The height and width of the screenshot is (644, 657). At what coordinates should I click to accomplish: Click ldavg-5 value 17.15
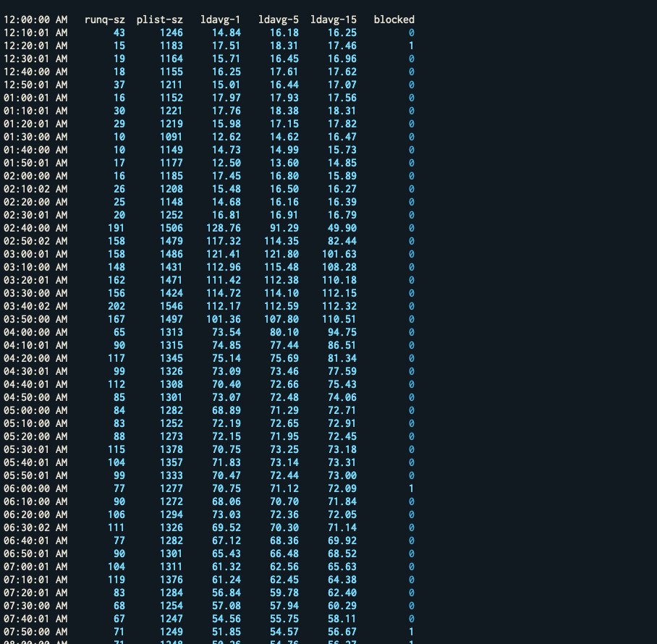tap(284, 124)
